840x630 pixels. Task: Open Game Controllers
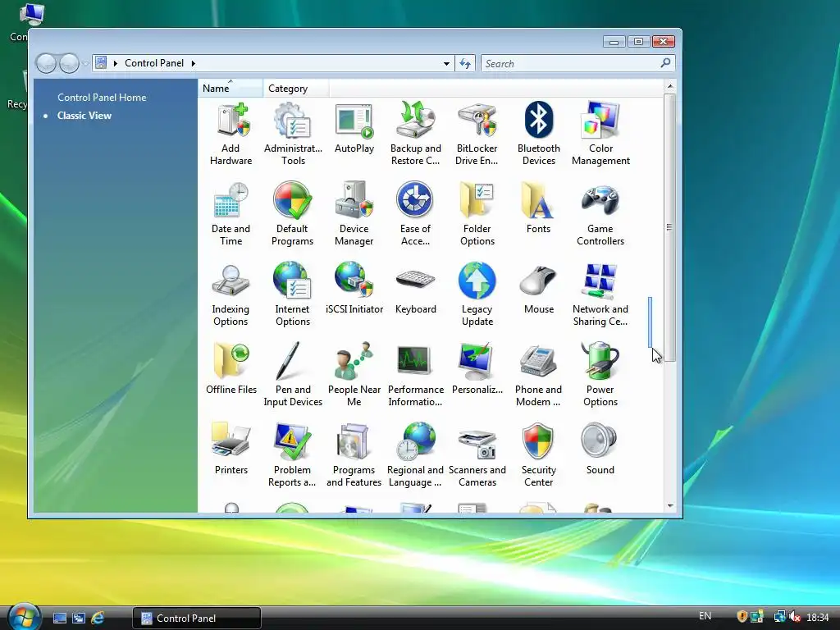click(600, 214)
